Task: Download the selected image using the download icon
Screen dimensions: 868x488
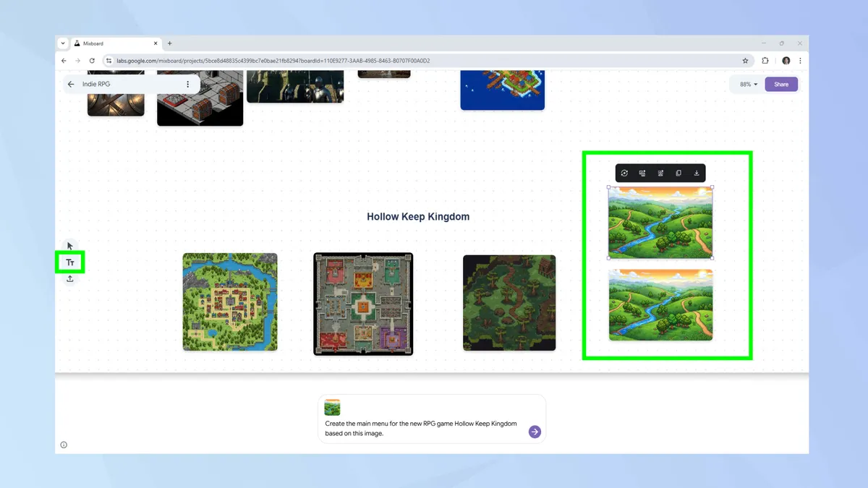Action: point(697,173)
